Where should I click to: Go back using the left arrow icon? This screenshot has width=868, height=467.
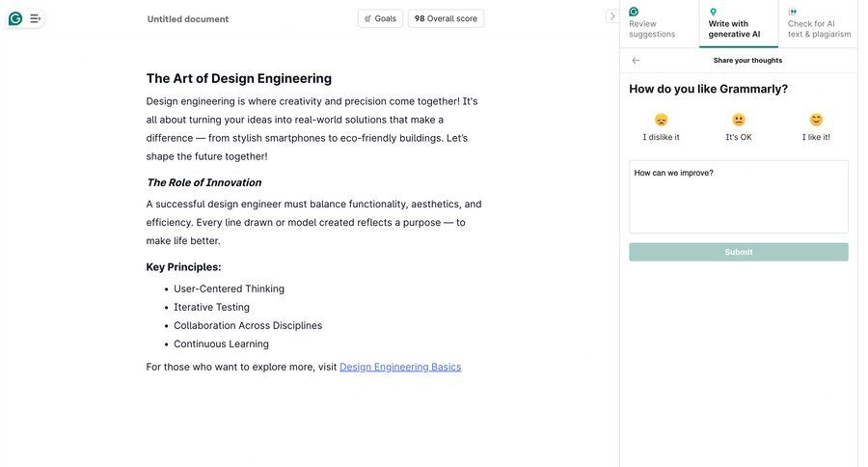coord(637,61)
